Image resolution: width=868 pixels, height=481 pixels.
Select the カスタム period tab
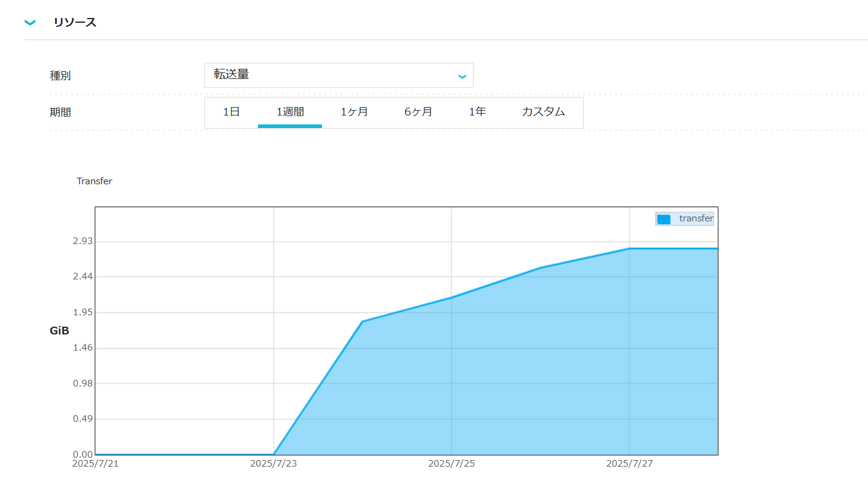543,112
